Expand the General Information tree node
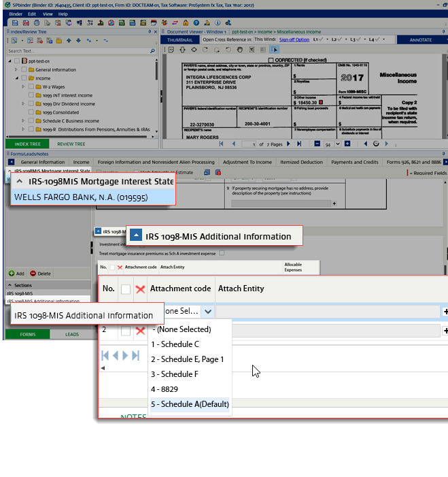Viewport: 448px width, 477px height. 15,69
